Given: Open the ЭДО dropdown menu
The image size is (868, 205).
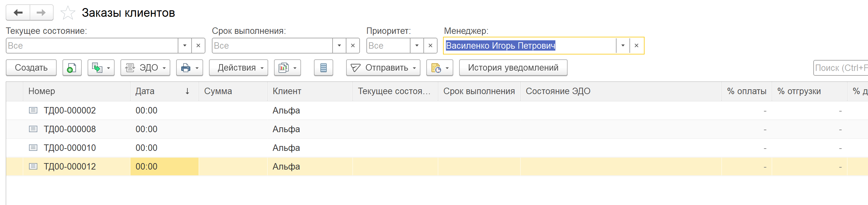Looking at the screenshot, I should coord(145,68).
